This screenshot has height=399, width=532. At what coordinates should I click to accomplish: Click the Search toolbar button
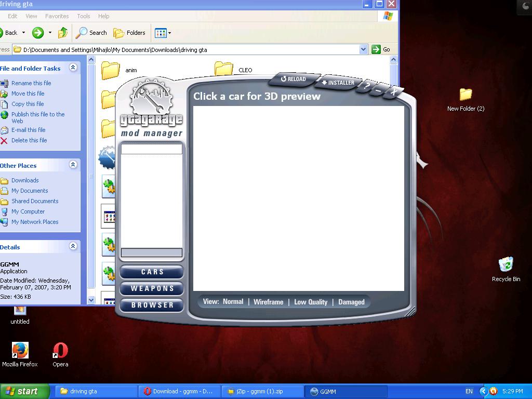pyautogui.click(x=91, y=33)
